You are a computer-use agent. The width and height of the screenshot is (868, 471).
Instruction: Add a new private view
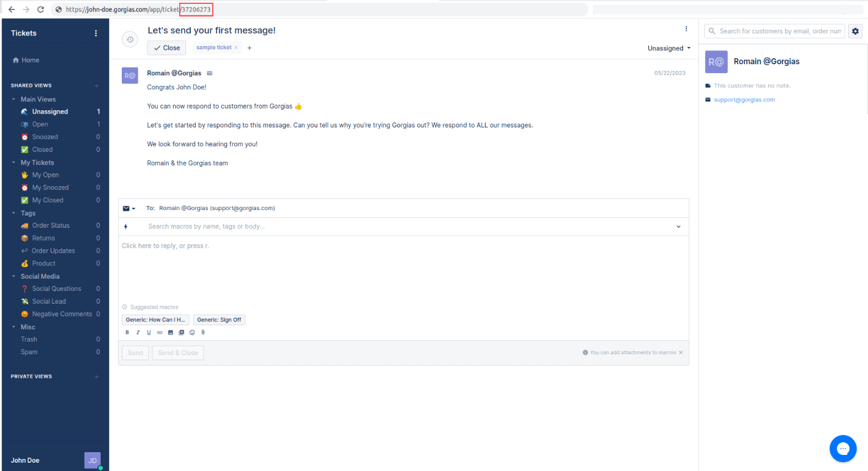point(96,377)
